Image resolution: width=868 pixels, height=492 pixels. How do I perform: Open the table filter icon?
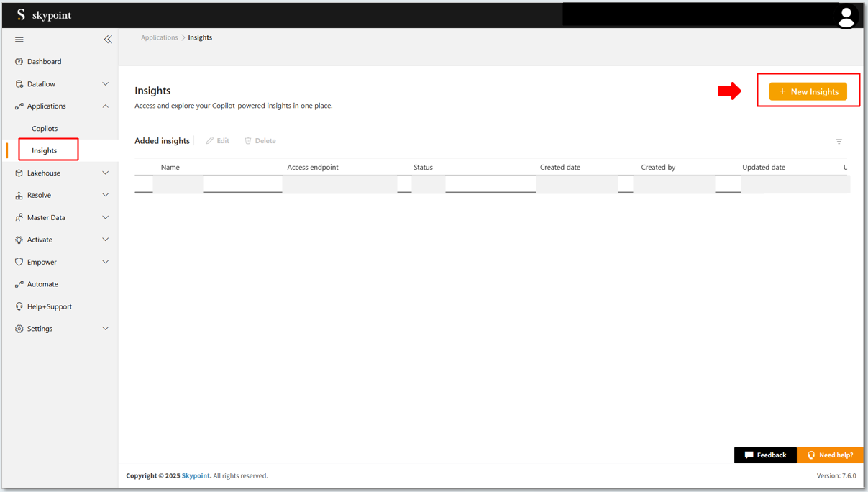click(x=839, y=142)
